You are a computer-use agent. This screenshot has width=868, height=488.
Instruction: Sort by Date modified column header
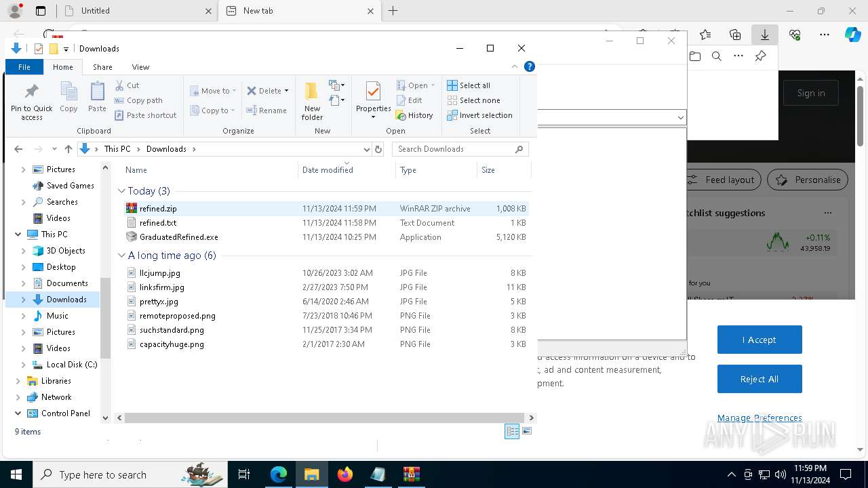pyautogui.click(x=347, y=170)
